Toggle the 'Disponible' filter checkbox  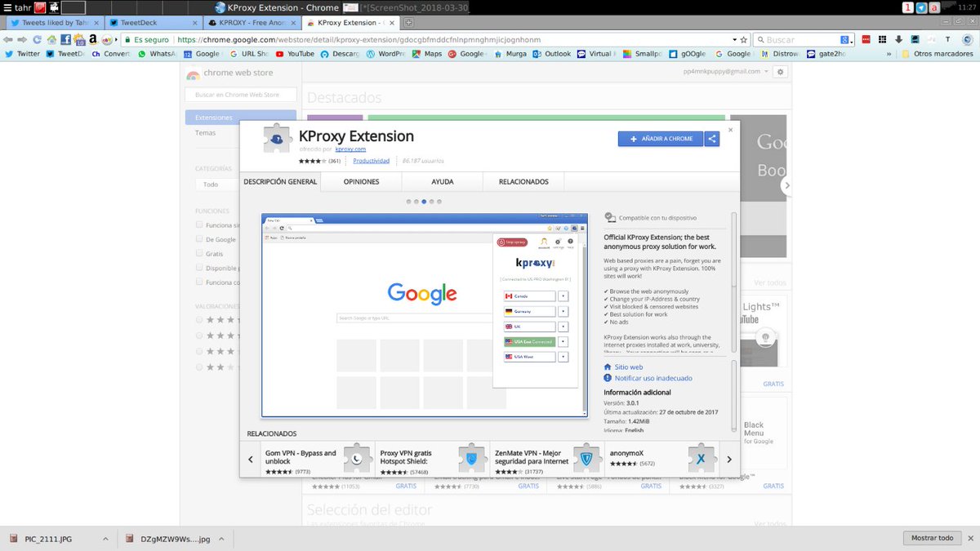tap(199, 268)
